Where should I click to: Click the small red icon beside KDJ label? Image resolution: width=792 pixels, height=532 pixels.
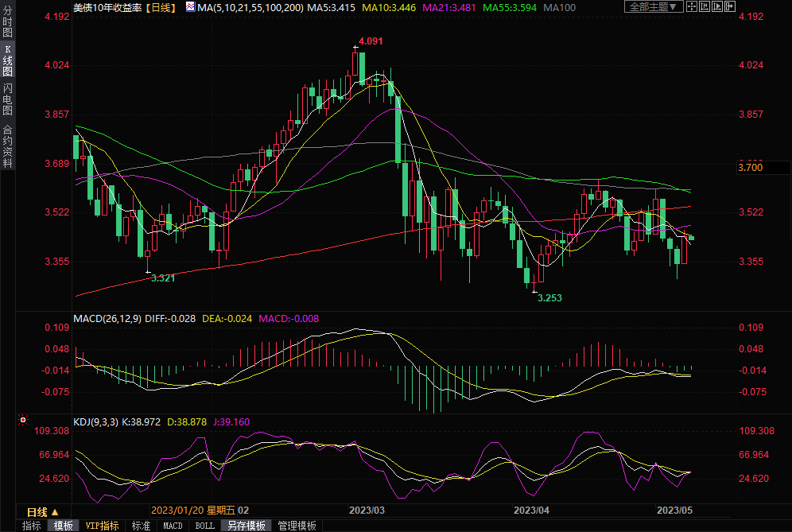[23, 419]
